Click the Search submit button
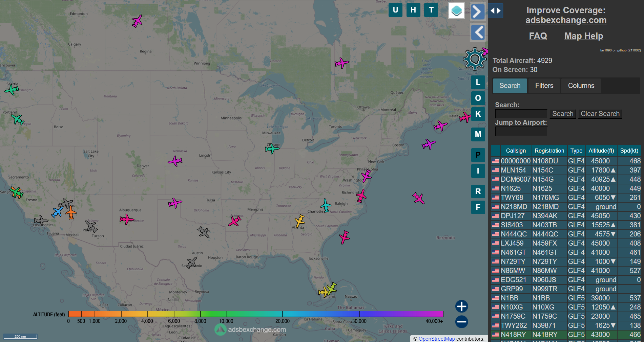Viewport: 644px width, 342px height. click(563, 114)
